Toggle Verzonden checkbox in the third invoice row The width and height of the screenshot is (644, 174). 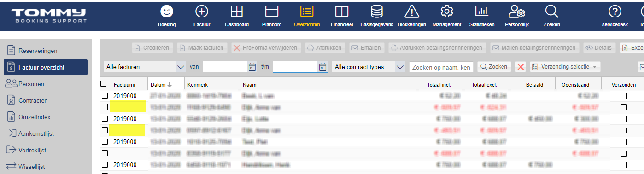pyautogui.click(x=624, y=119)
